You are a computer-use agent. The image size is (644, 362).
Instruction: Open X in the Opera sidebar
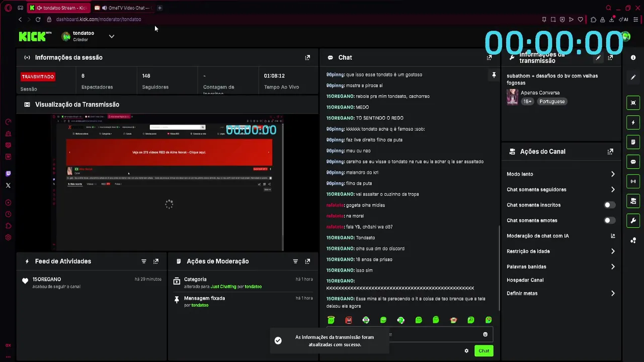8,186
